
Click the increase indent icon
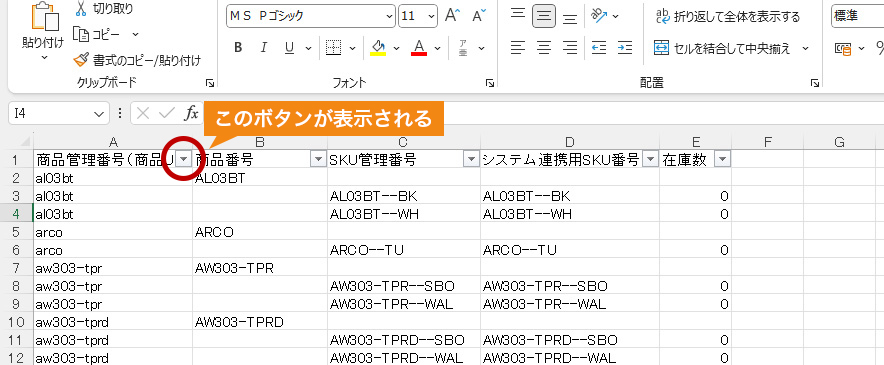(625, 48)
